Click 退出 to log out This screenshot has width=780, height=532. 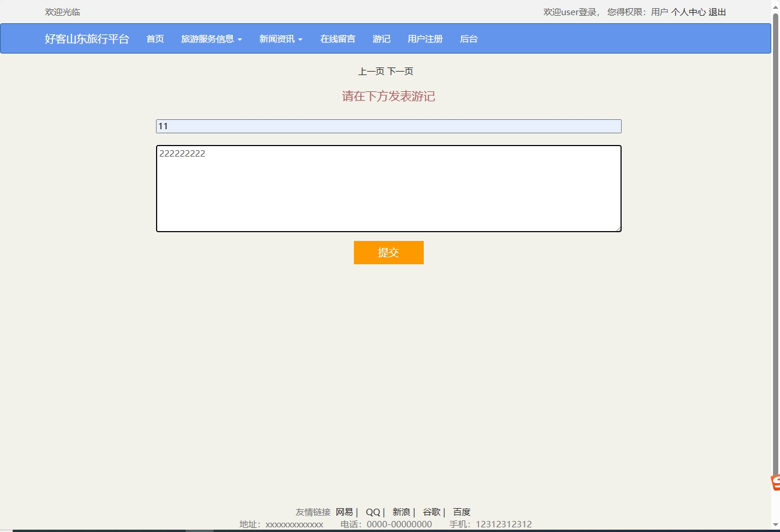click(717, 12)
